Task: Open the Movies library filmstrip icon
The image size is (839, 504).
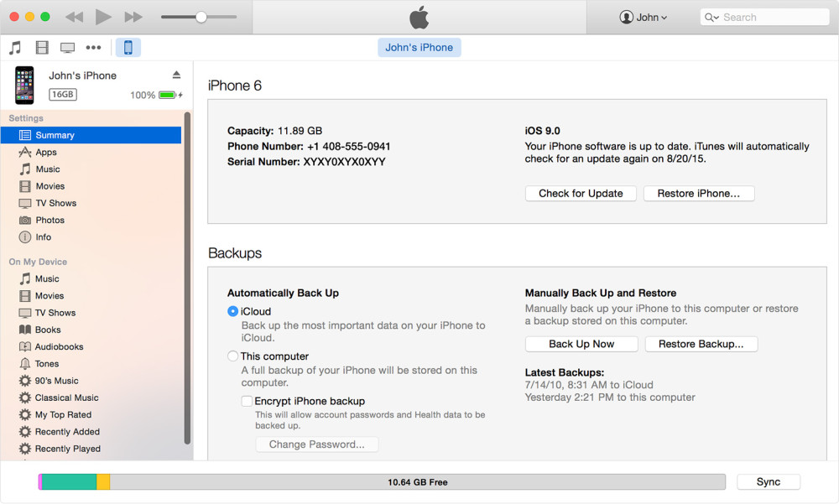Action: pyautogui.click(x=42, y=48)
